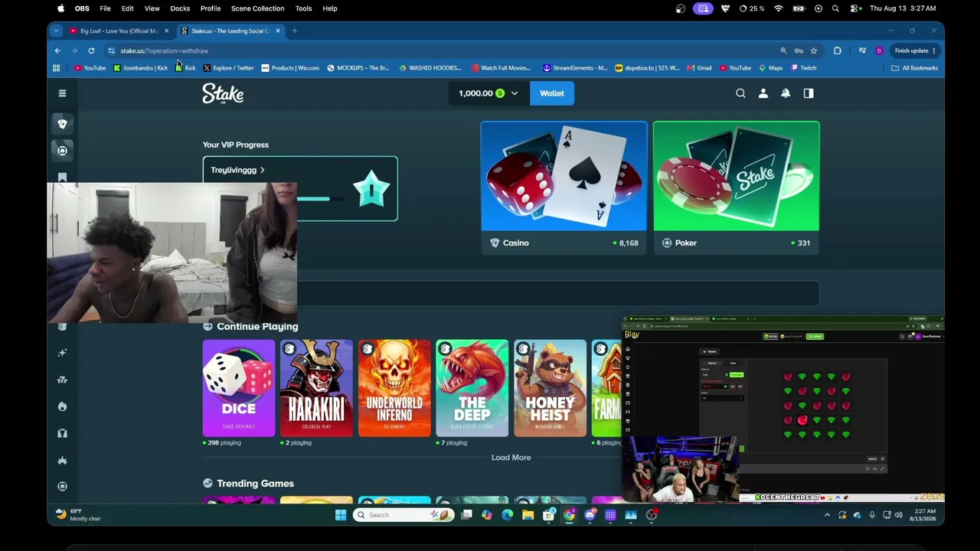Viewport: 980px width, 551px height.
Task: Open the OBS Scene Collection menu
Action: point(257,8)
